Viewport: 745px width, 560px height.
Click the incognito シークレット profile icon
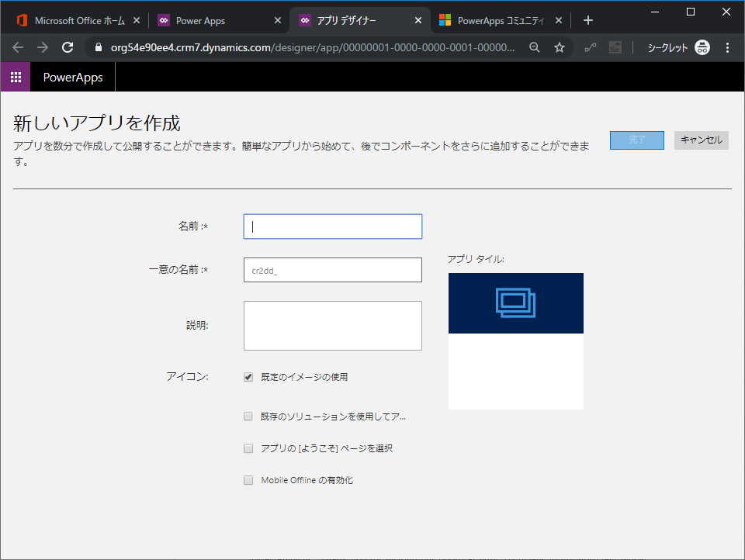[x=702, y=47]
